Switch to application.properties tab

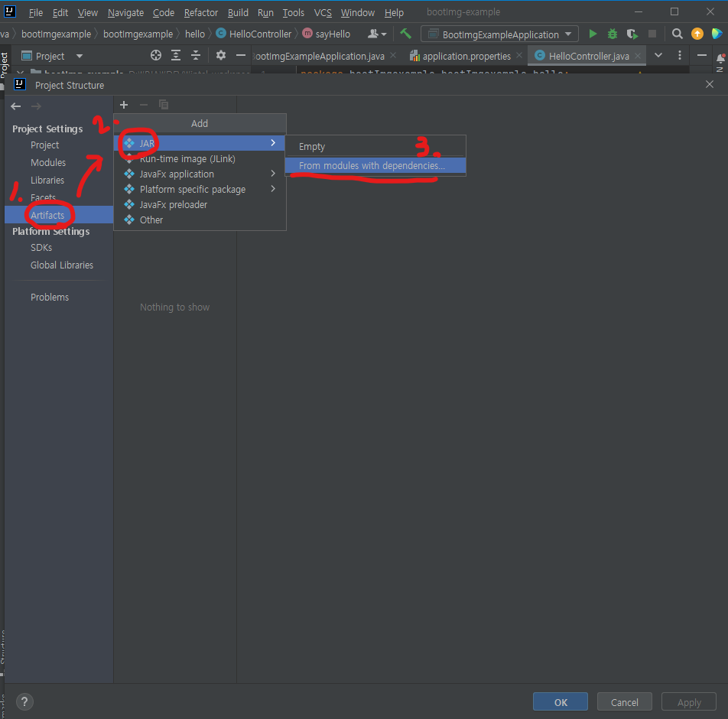(x=466, y=56)
